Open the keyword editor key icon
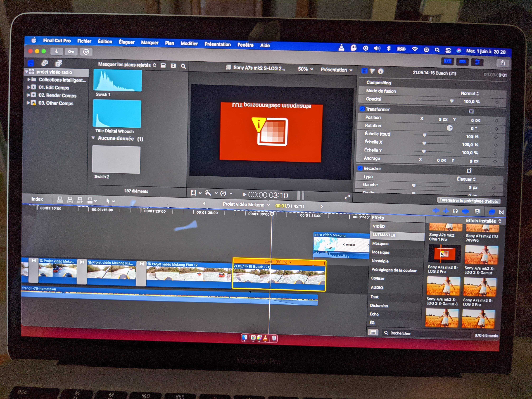The height and width of the screenshot is (399, 532). coord(71,51)
